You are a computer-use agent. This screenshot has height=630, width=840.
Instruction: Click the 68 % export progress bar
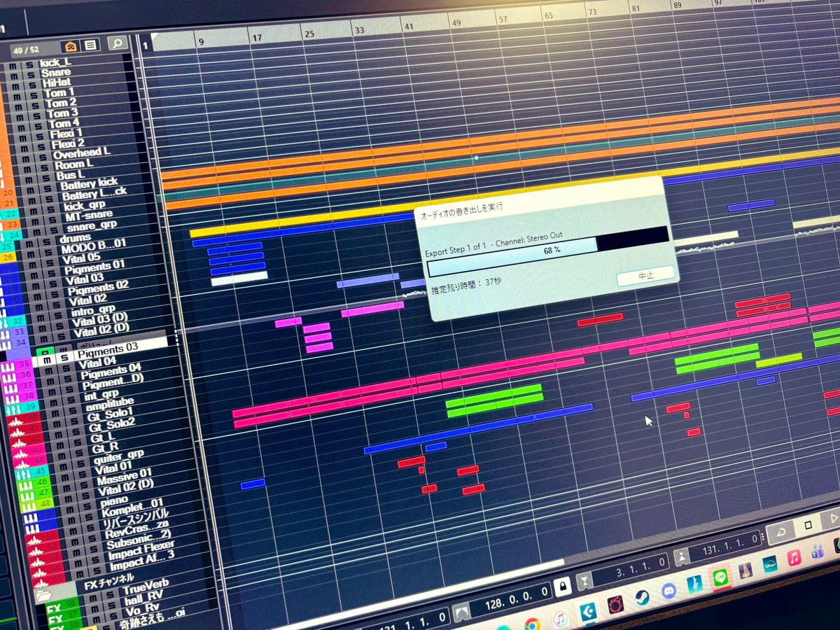pos(547,251)
